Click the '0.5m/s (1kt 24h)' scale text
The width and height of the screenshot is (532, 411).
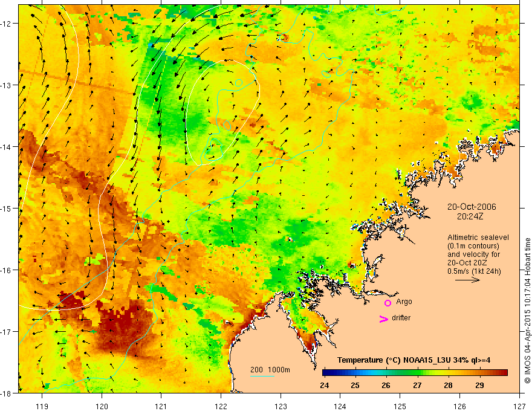coord(474,271)
